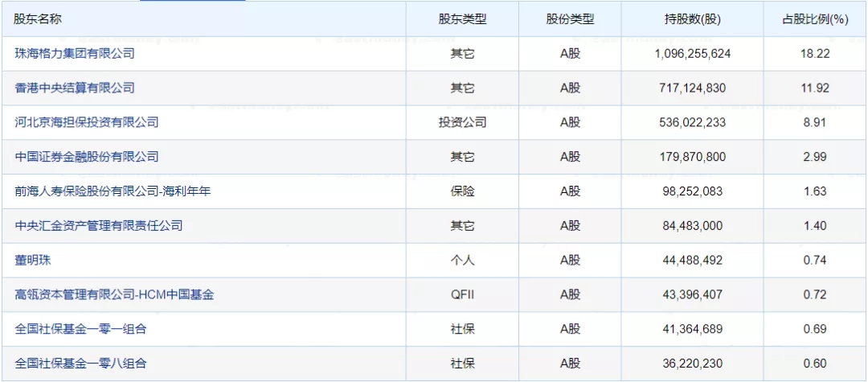This screenshot has height=382, width=868.
Task: Open the 河北京海担保投资有限公司 shareholder link
Action: tap(87, 122)
